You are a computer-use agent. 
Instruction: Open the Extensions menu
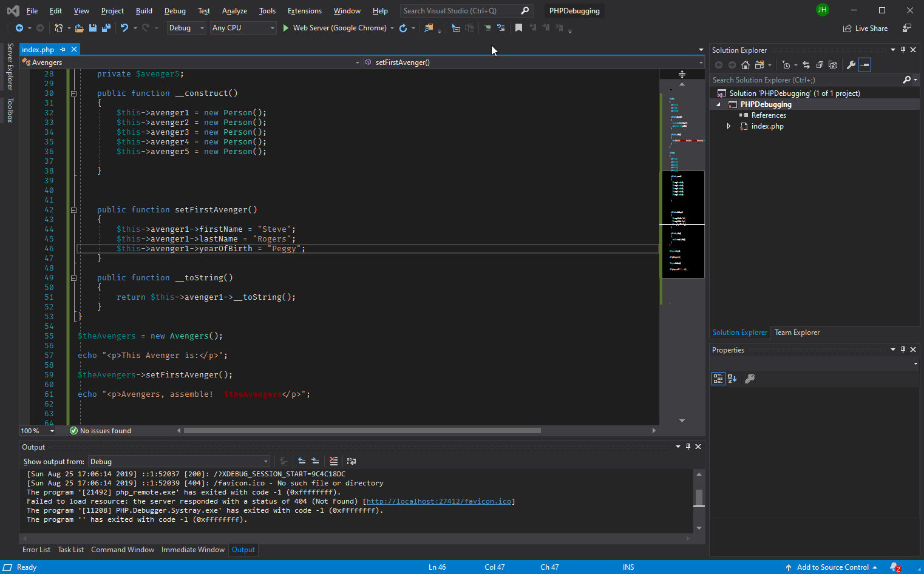pyautogui.click(x=305, y=11)
